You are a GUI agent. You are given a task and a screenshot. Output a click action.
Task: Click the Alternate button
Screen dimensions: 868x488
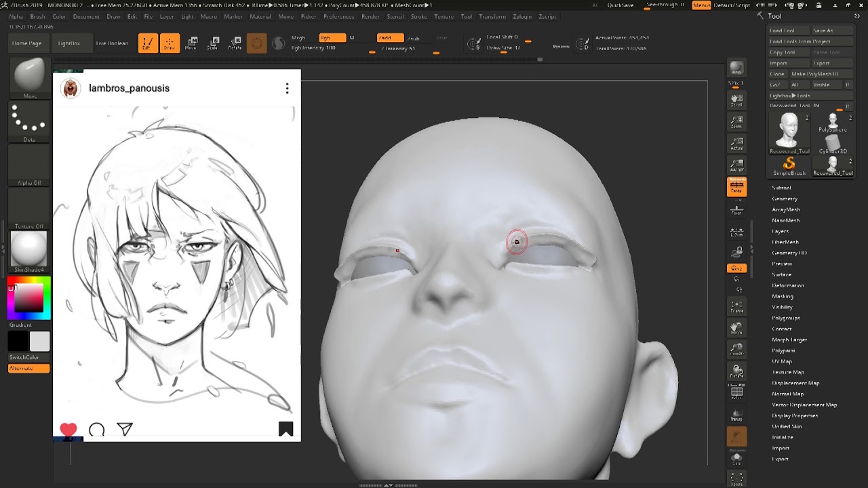tap(29, 368)
